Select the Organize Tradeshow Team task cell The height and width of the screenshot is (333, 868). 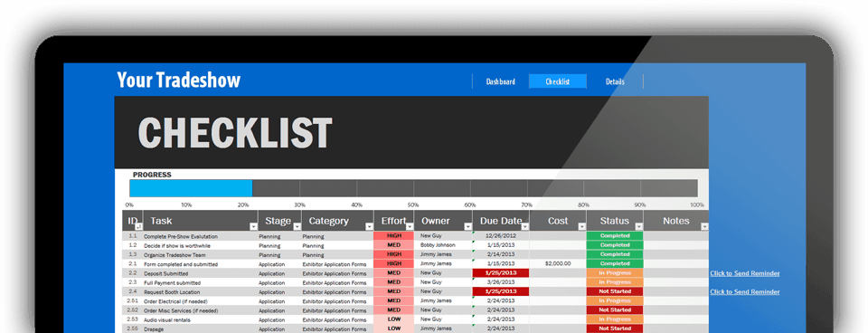tap(200, 255)
